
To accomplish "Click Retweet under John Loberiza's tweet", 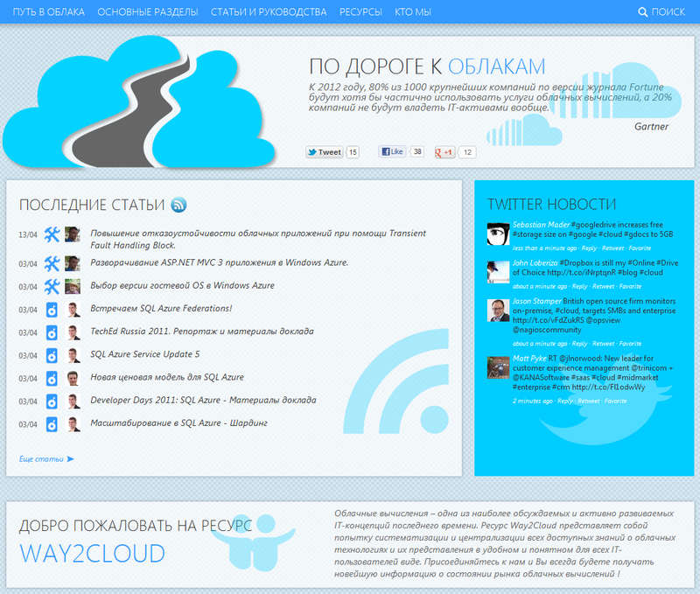I will [604, 287].
